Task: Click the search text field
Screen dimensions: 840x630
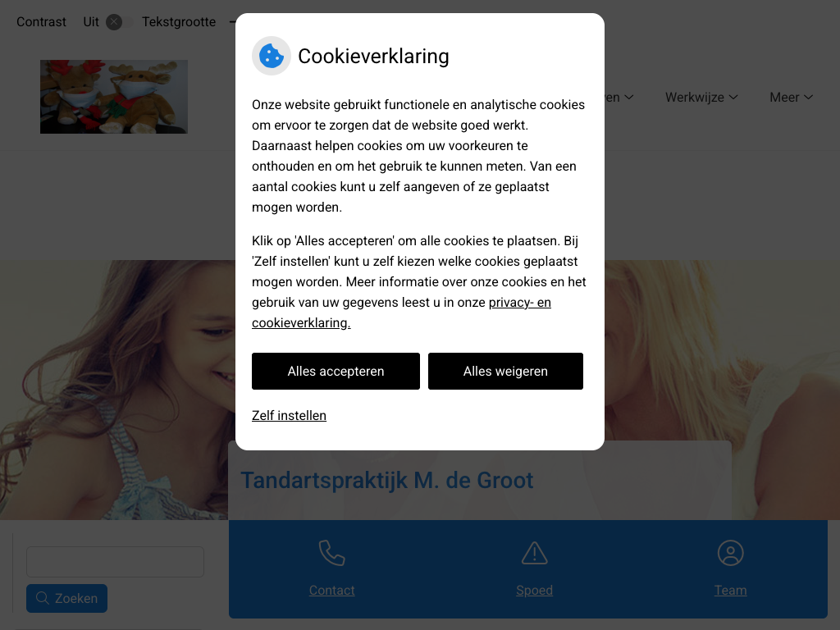Action: tap(115, 562)
